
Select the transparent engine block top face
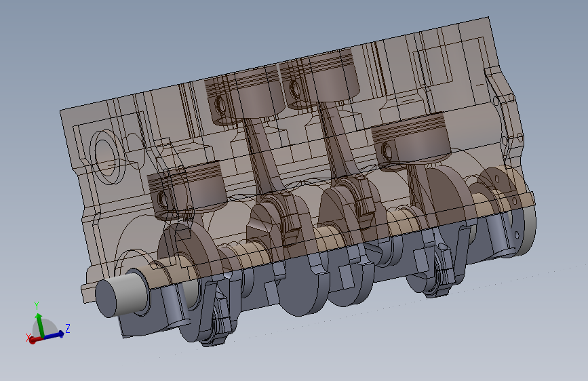tap(275, 64)
